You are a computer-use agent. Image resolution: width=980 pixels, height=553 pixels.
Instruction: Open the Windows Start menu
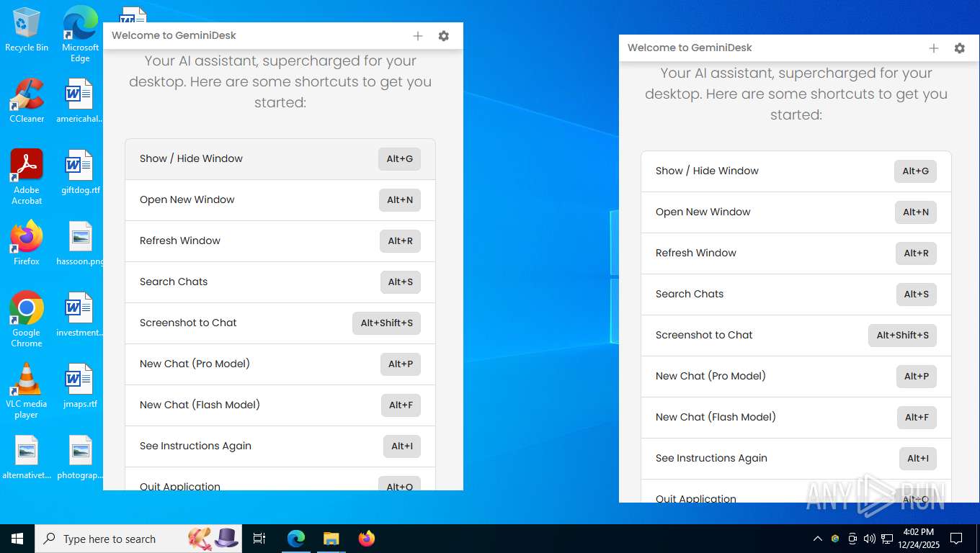[x=17, y=539]
